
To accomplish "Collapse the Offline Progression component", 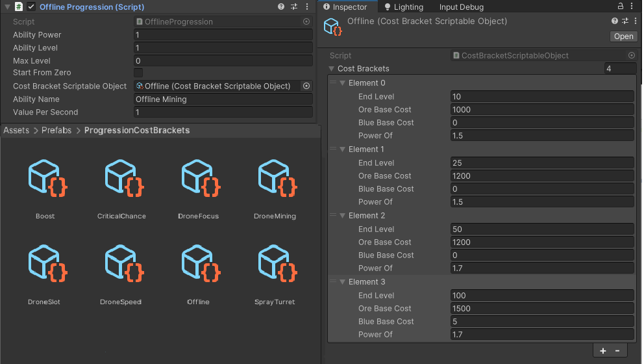I will [x=7, y=7].
